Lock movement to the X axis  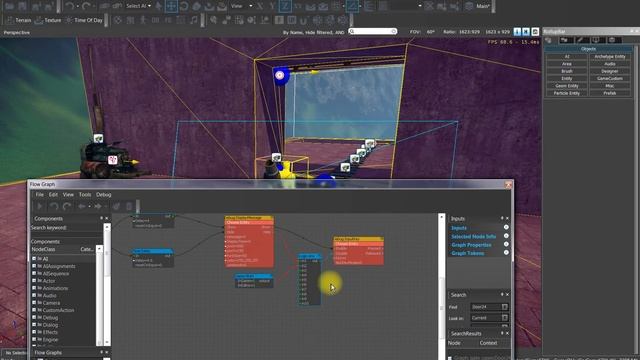coord(260,6)
